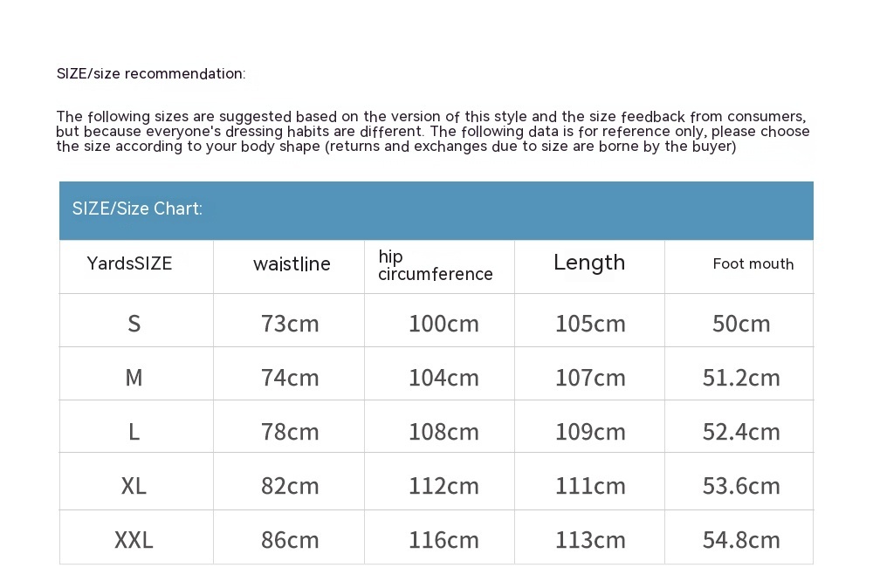Click the '50cm' foot mouth cell
Screen dimensions: 873x588
tap(741, 324)
